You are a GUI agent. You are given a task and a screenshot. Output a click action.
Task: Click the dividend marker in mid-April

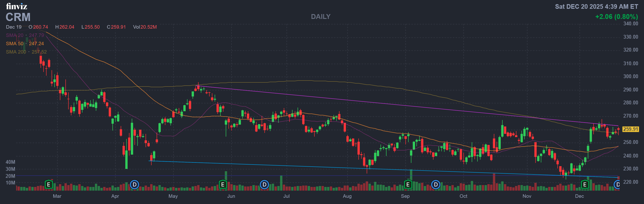point(135,185)
